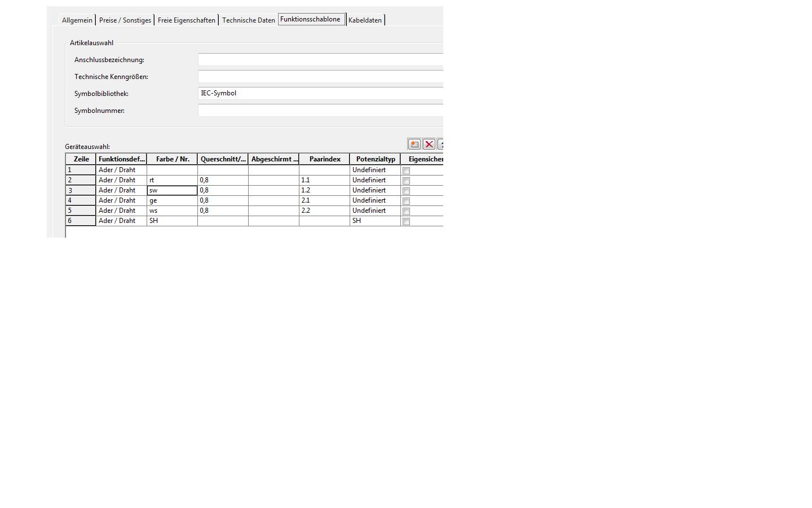This screenshot has height=508, width=812.
Task: Click the Symbolbibliothek field showing IEC-Symbol
Action: [320, 93]
